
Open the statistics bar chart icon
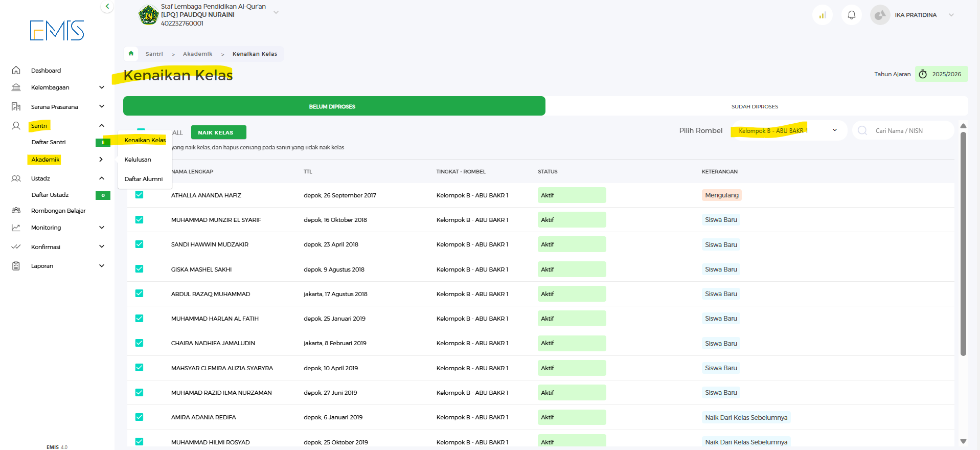click(x=823, y=15)
